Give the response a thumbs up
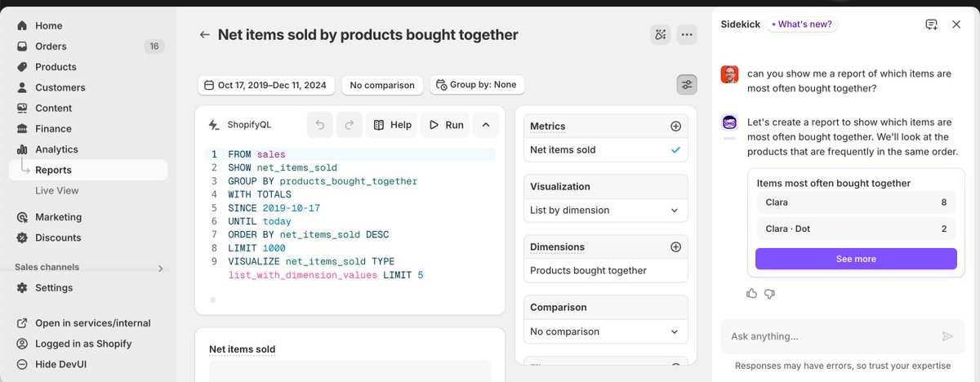This screenshot has width=980, height=382. pyautogui.click(x=751, y=293)
